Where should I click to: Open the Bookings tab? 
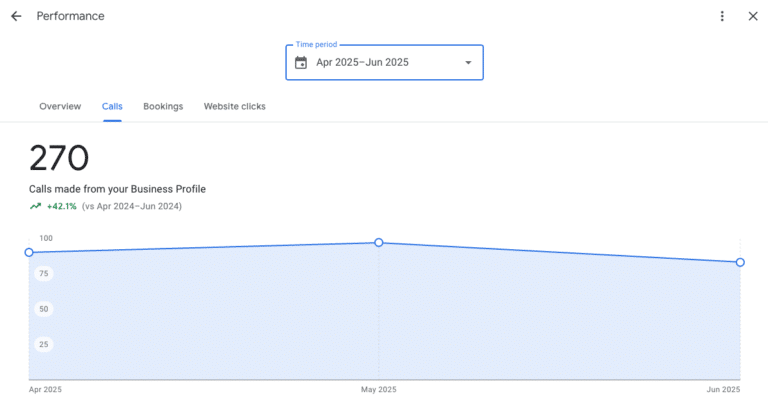(x=163, y=106)
